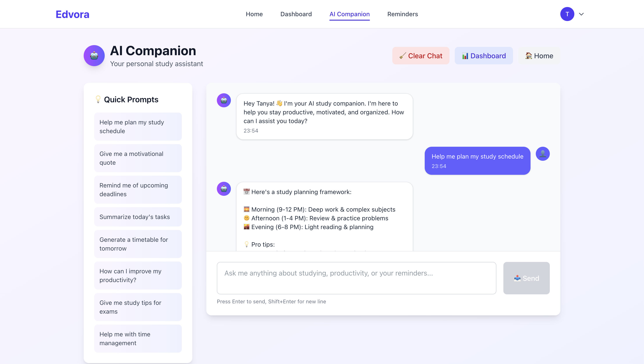Expand the profile menu chevron
Screen dimensions: 644x364
tap(581, 14)
